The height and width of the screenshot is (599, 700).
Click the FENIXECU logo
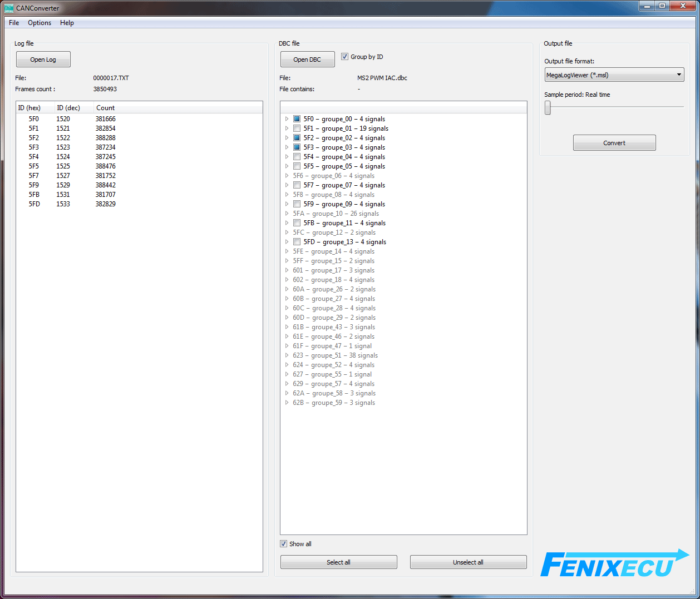(614, 565)
